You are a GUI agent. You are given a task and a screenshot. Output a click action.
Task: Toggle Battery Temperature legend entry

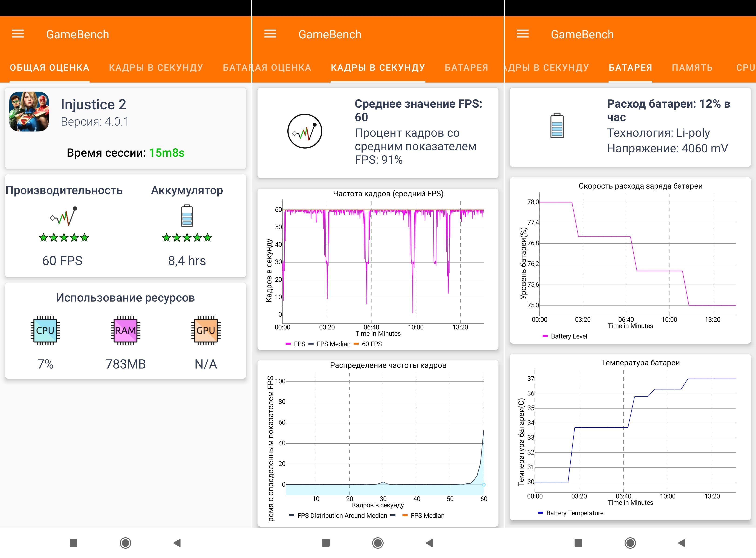570,513
